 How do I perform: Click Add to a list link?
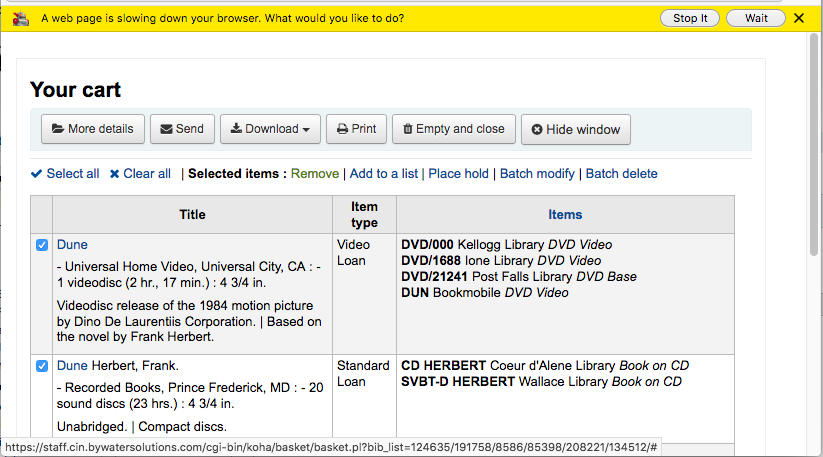384,174
